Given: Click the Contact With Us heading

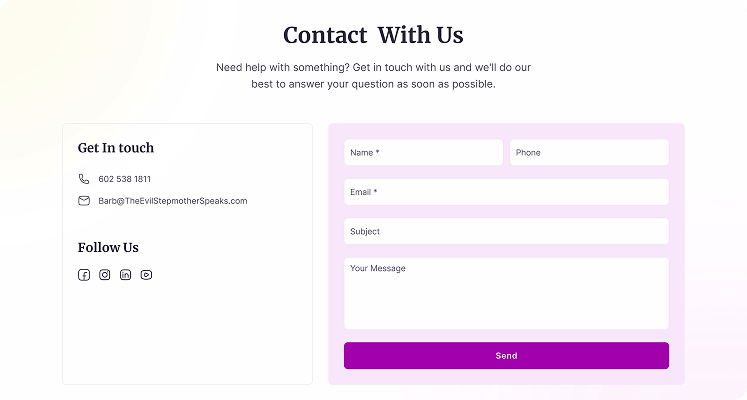Looking at the screenshot, I should 373,36.
